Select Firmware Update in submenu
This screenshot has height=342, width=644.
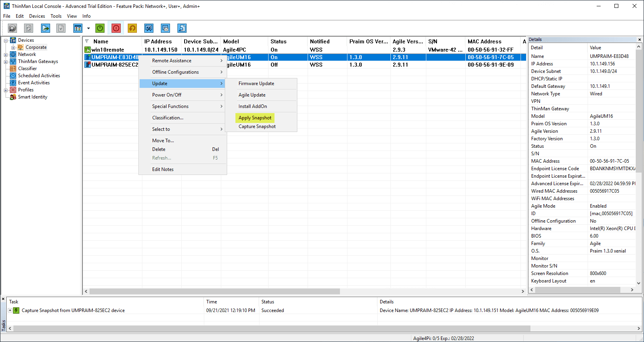point(261,84)
